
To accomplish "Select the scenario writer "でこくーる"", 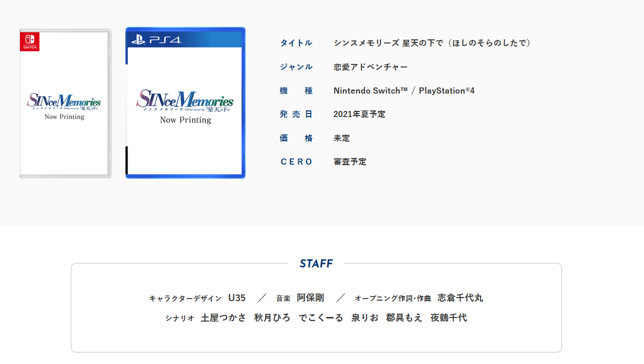I will pos(321,318).
